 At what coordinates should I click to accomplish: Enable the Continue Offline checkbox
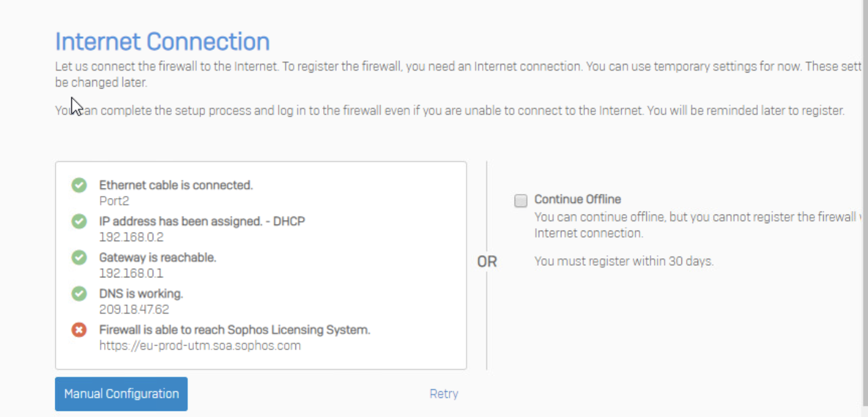pyautogui.click(x=521, y=201)
